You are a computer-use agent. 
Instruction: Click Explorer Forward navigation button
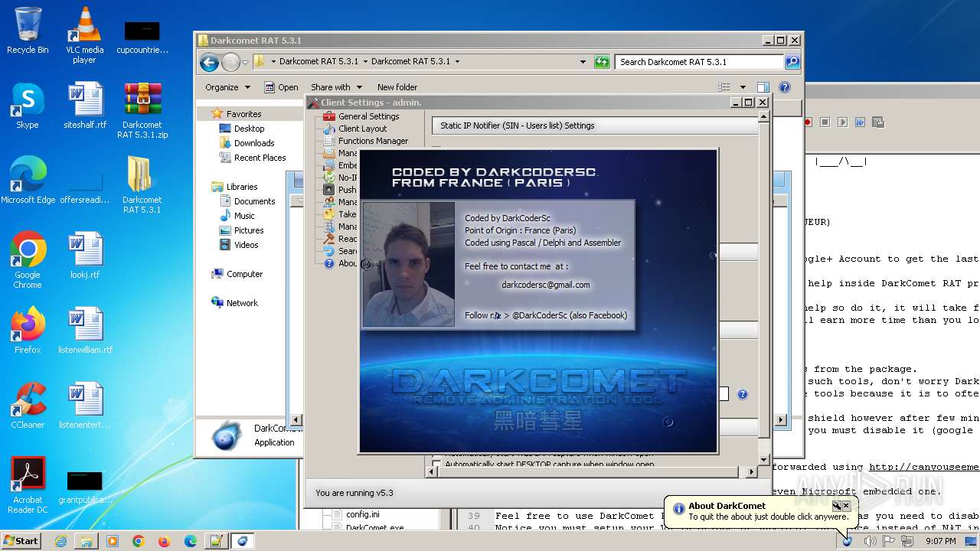pyautogui.click(x=230, y=62)
